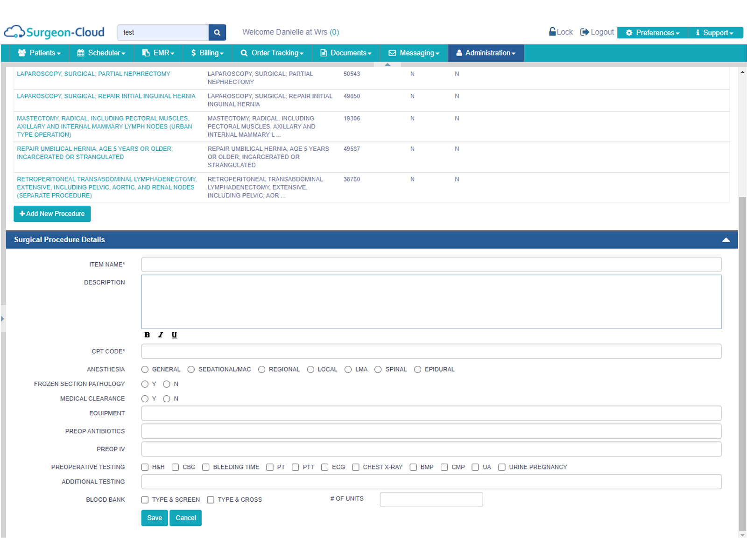Open the Order Tracking menu
This screenshot has width=747, height=560.
pos(272,53)
